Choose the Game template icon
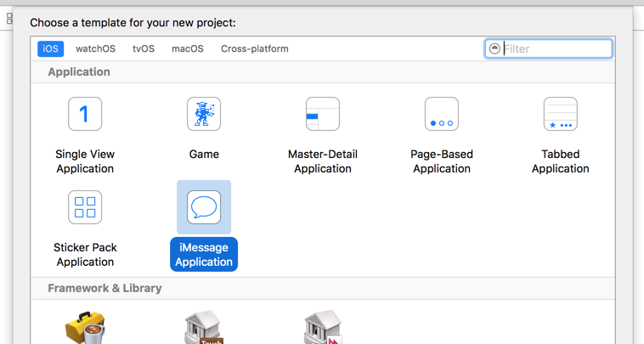 click(204, 114)
